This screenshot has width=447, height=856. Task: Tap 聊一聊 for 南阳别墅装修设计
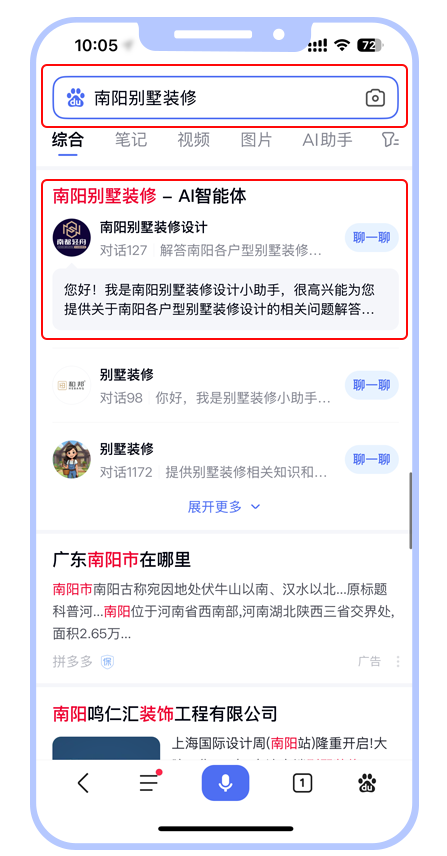[x=372, y=237]
